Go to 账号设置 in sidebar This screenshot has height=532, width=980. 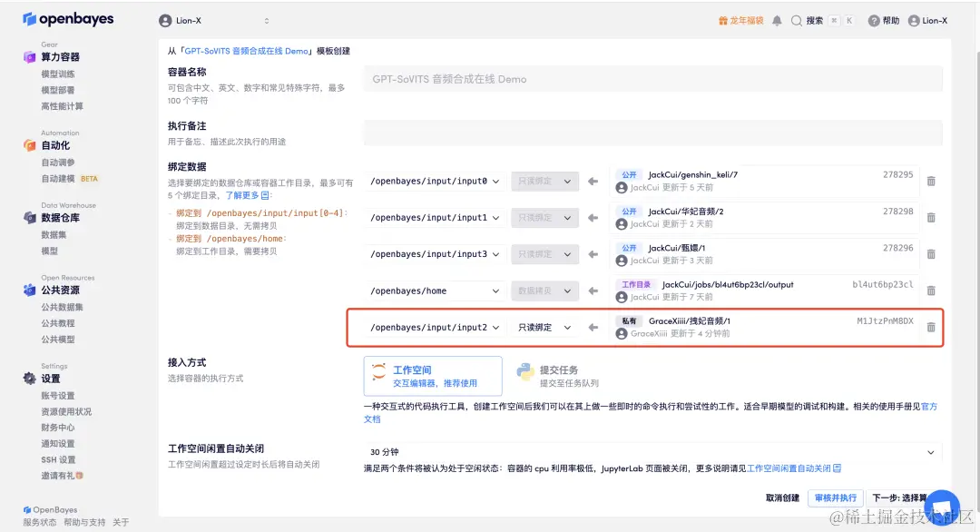57,396
